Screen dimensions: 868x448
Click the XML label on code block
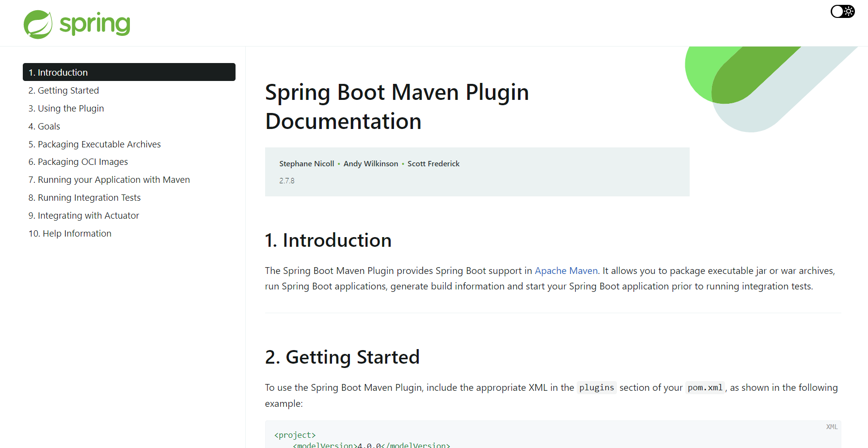click(832, 427)
